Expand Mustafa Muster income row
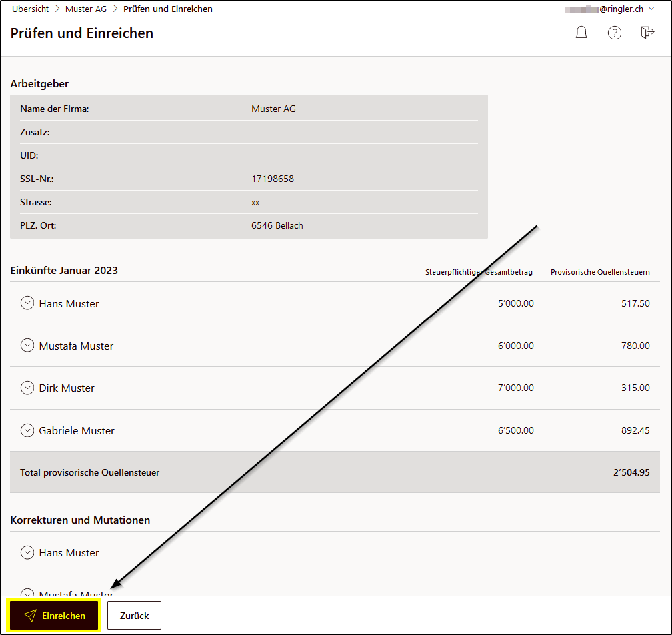Viewport: 672px width, 635px height. [x=27, y=345]
